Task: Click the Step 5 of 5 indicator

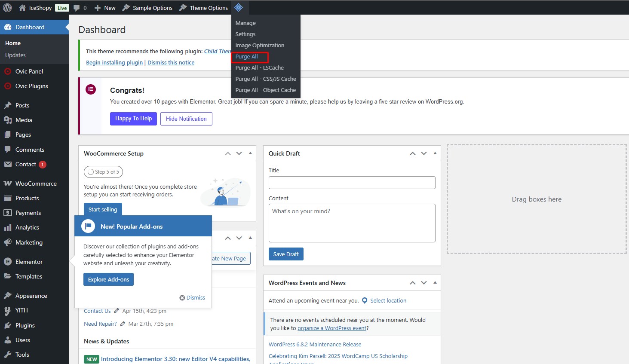Action: click(104, 172)
